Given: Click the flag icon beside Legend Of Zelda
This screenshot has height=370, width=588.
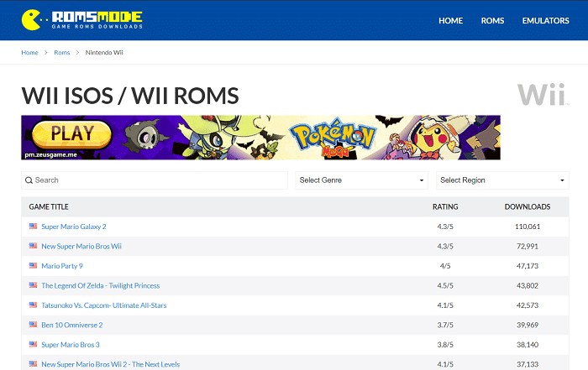Looking at the screenshot, I should click(33, 285).
